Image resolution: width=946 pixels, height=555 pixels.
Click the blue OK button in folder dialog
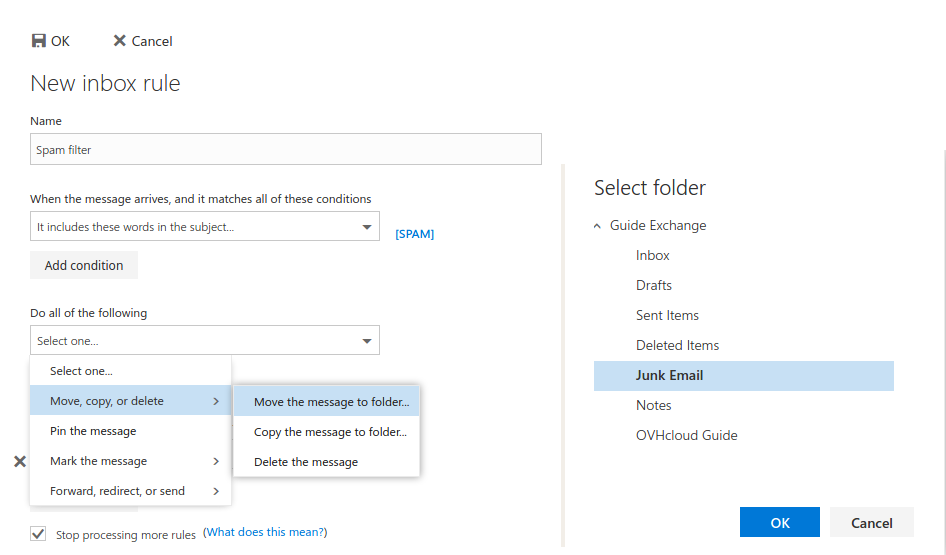[x=780, y=522]
